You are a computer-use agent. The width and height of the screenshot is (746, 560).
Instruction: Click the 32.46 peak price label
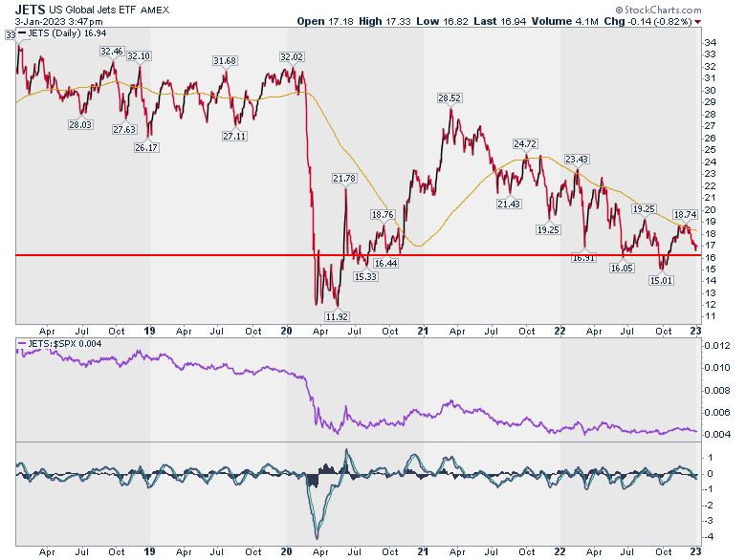(112, 52)
